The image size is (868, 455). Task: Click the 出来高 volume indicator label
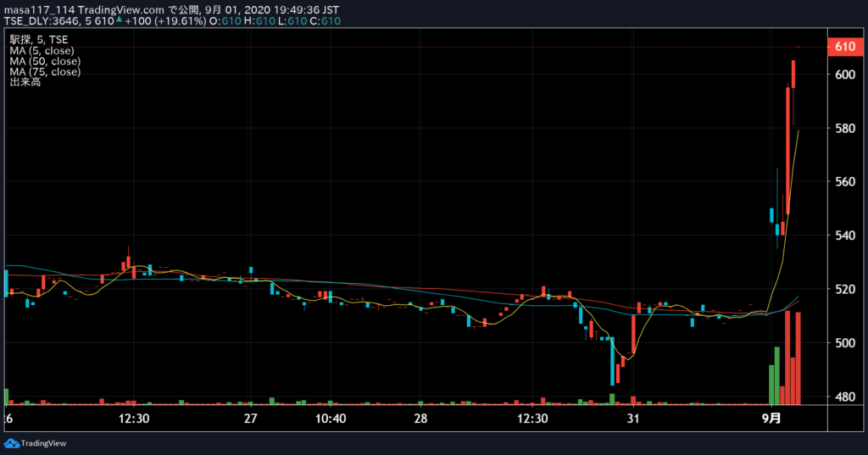click(x=25, y=82)
